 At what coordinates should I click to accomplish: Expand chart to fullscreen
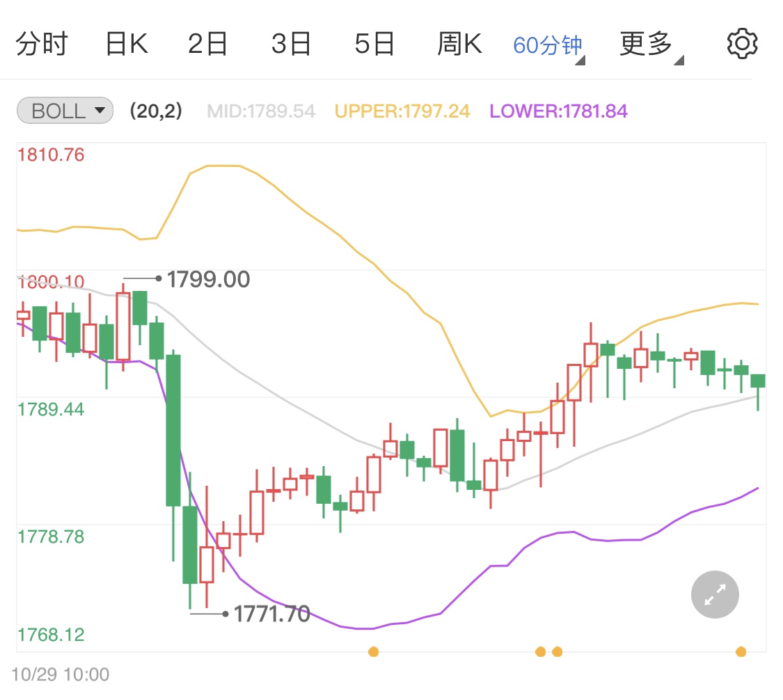point(715,594)
